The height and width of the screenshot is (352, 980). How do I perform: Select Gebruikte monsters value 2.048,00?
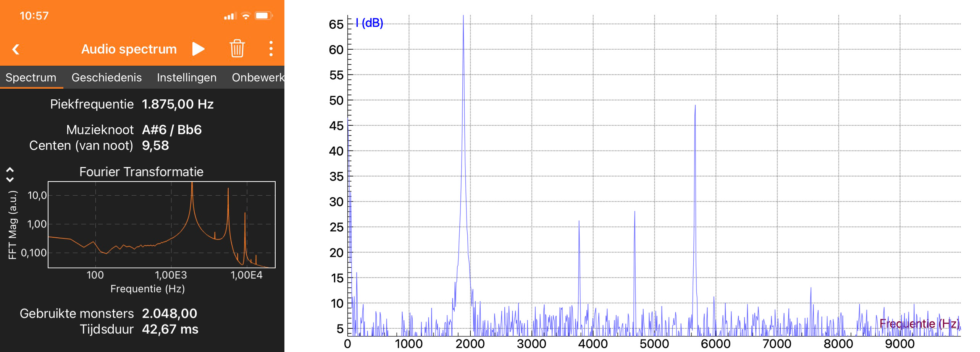point(170,313)
